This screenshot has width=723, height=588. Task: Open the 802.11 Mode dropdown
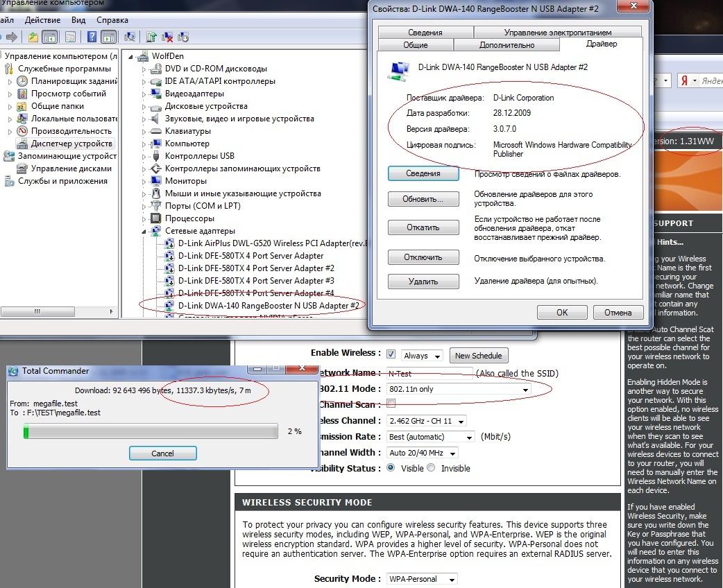(x=459, y=389)
